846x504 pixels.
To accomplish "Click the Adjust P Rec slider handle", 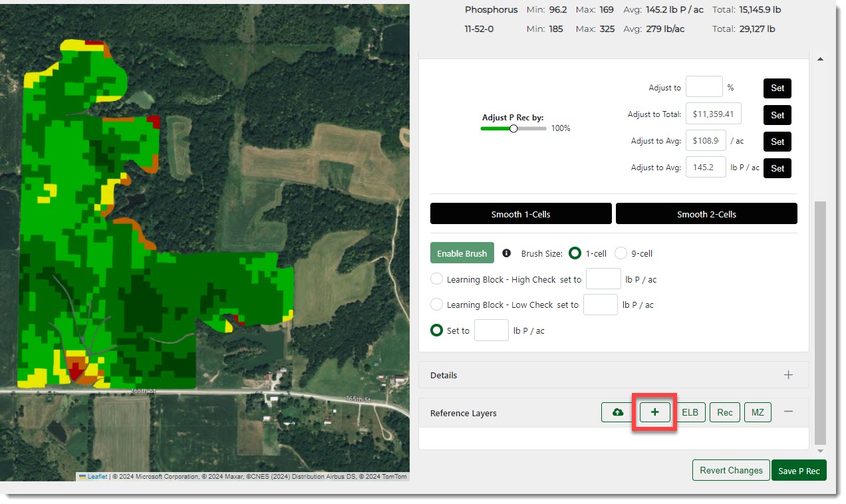I will [513, 128].
